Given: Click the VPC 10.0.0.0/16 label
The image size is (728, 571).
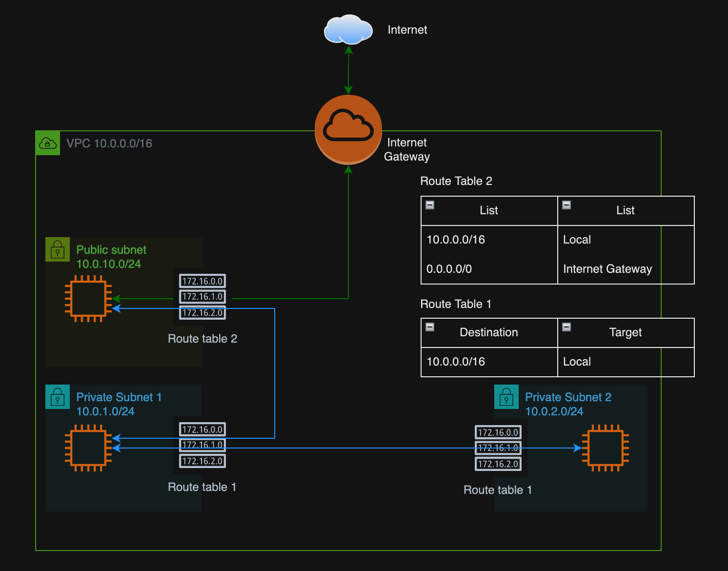Looking at the screenshot, I should 109,143.
